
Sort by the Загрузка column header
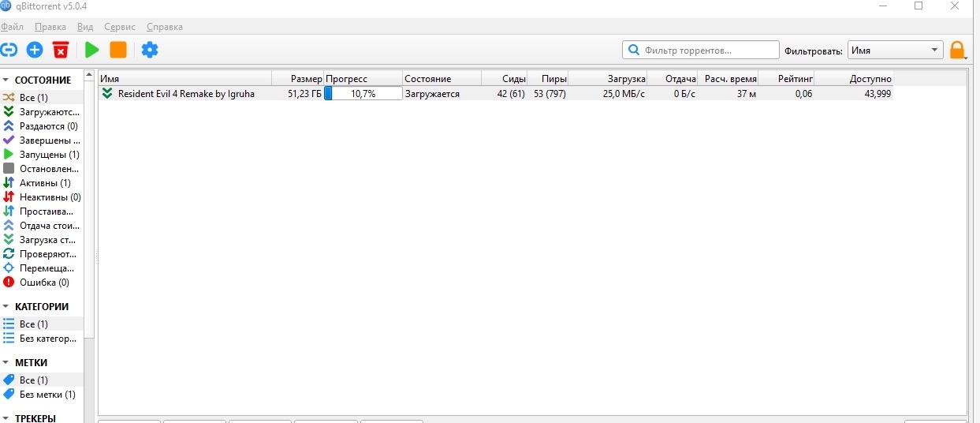coord(607,79)
